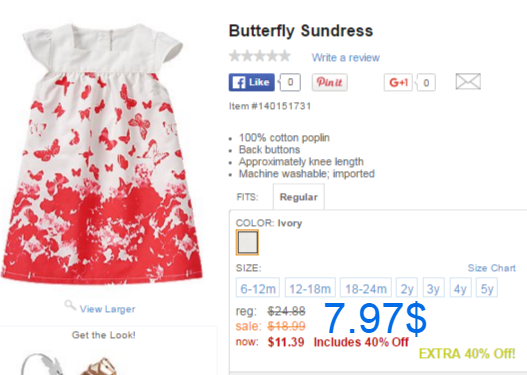Click the Facebook Like button
This screenshot has height=375, width=527.
coord(251,82)
